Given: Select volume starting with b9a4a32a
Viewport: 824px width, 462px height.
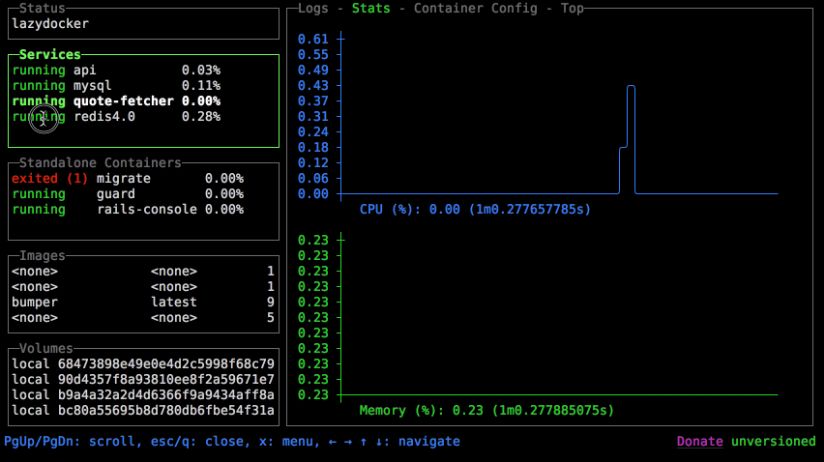Looking at the screenshot, I should [142, 395].
